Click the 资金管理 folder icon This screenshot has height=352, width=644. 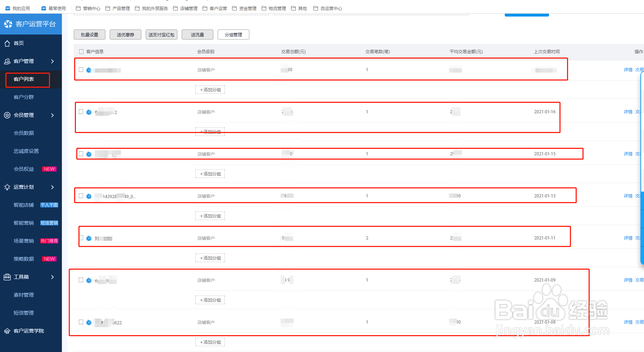(234, 8)
